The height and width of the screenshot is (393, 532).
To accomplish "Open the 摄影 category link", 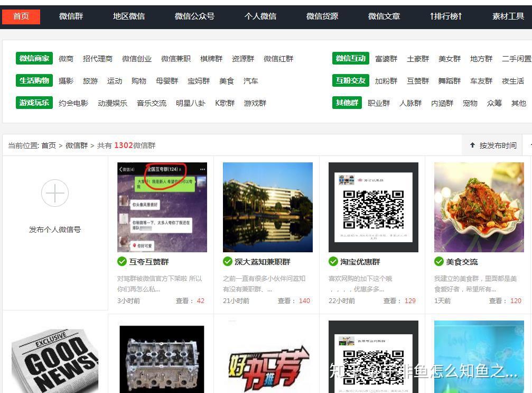I will [x=66, y=81].
